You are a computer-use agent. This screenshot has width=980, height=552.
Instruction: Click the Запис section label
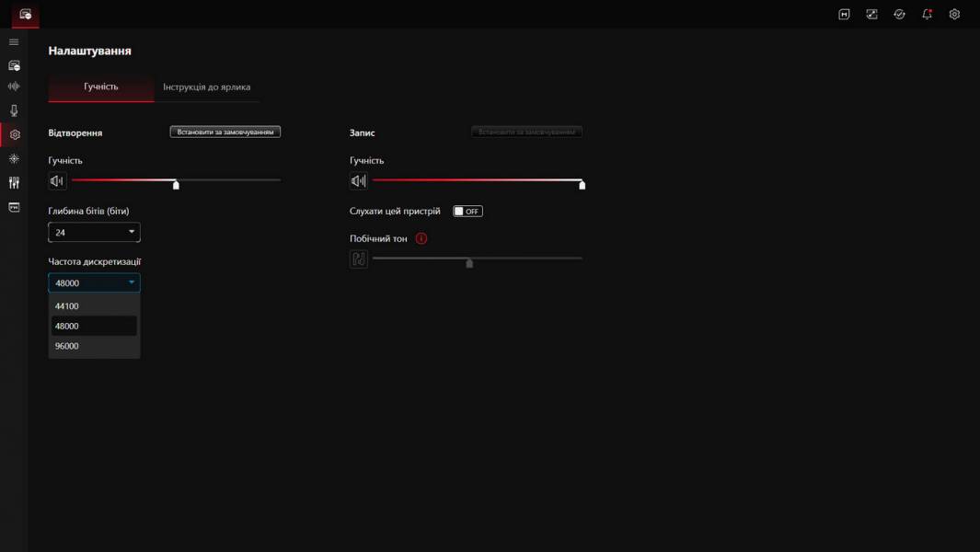click(x=363, y=132)
